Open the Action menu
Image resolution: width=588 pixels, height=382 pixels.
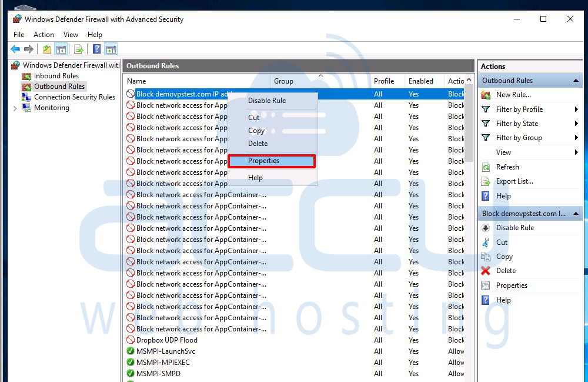[x=44, y=34]
